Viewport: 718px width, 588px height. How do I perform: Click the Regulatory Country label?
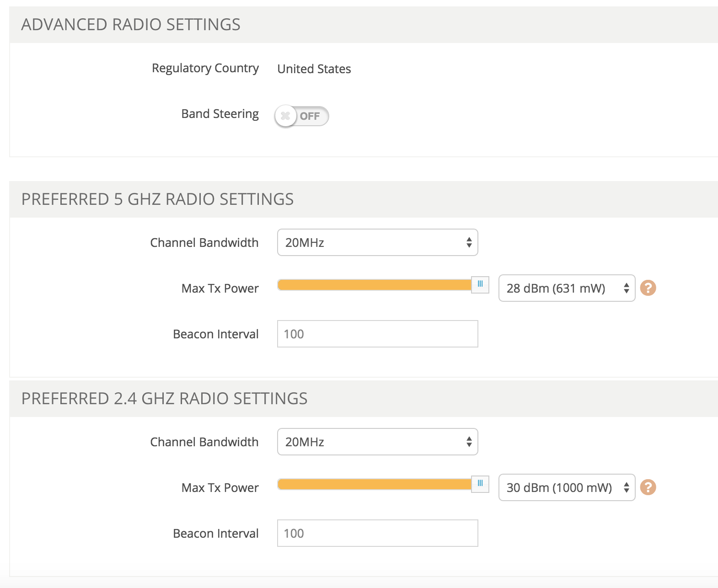click(x=205, y=69)
